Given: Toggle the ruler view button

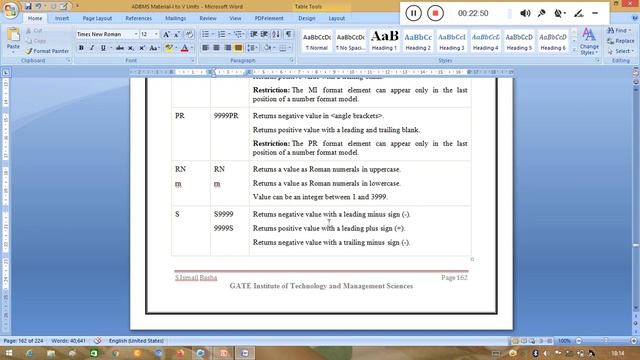Looking at the screenshot, I should point(635,73).
